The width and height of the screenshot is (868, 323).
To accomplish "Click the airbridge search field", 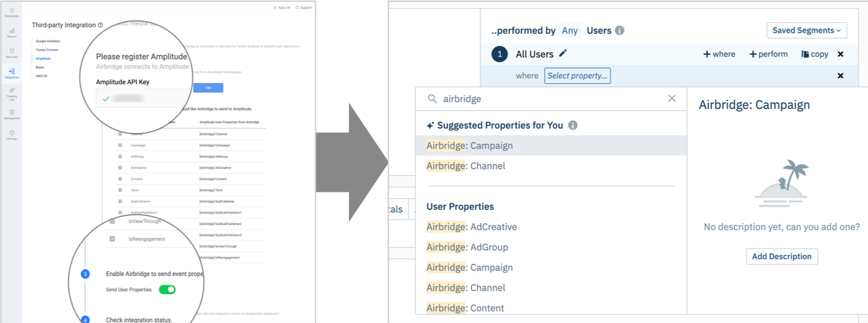I will (550, 99).
